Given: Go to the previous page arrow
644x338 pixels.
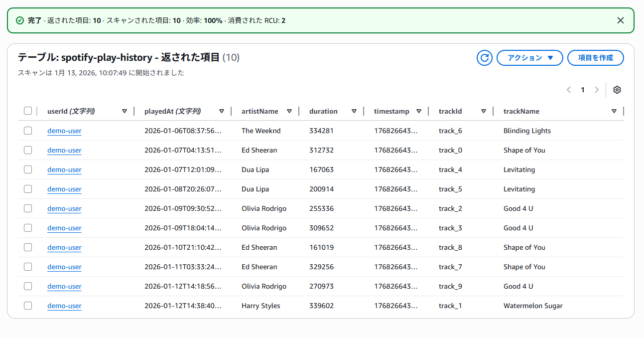Looking at the screenshot, I should [569, 90].
